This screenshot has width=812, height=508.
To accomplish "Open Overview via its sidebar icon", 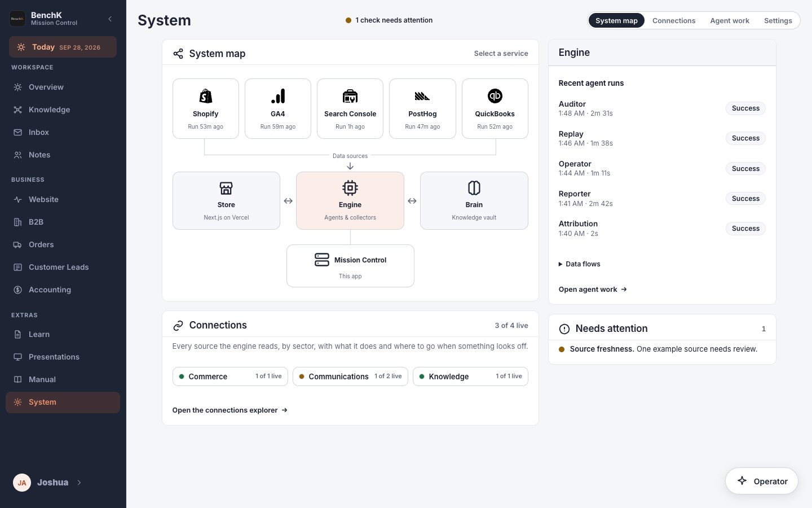I will point(18,87).
